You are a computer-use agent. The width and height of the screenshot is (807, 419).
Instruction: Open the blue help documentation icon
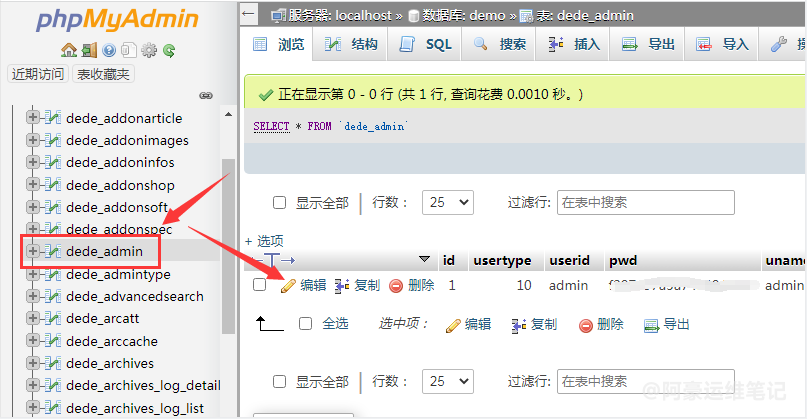point(109,50)
